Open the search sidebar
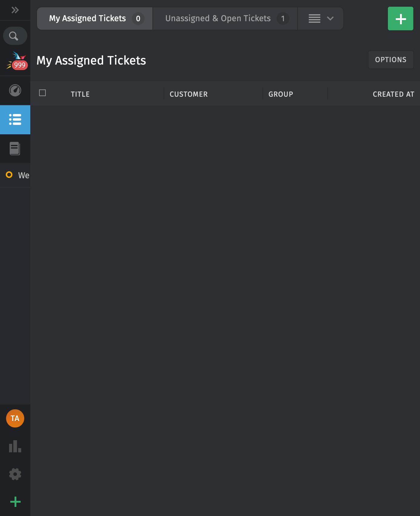Image resolution: width=420 pixels, height=516 pixels. (15, 35)
